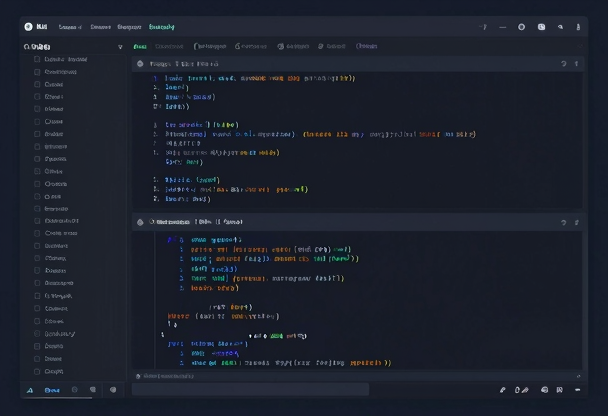Screen dimensions: 608x416
Task: Select the green active tab above the code panel
Action: (140, 46)
